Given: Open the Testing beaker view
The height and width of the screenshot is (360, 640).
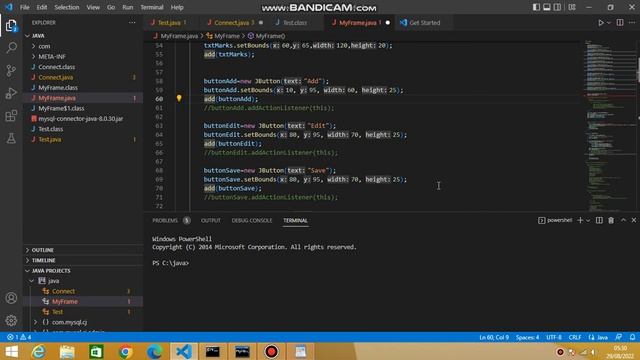Looking at the screenshot, I should pos(11,138).
